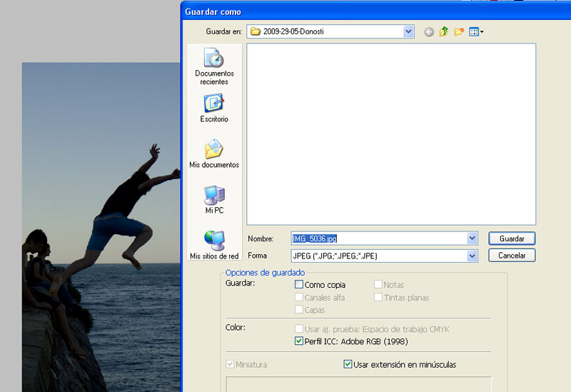Toggle the Notas checkbox

tap(378, 284)
